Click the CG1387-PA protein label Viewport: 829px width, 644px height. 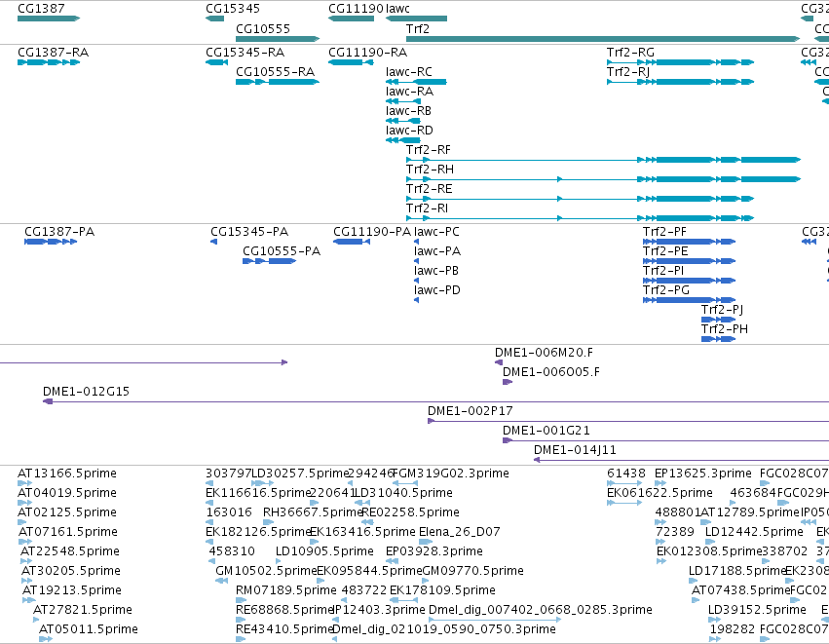59,232
